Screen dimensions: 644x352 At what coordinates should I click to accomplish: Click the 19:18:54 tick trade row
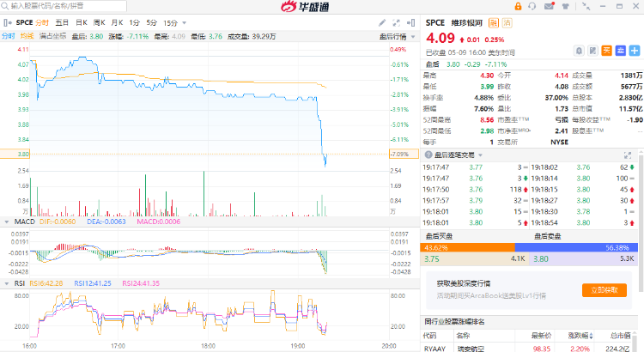pyautogui.click(x=583, y=223)
